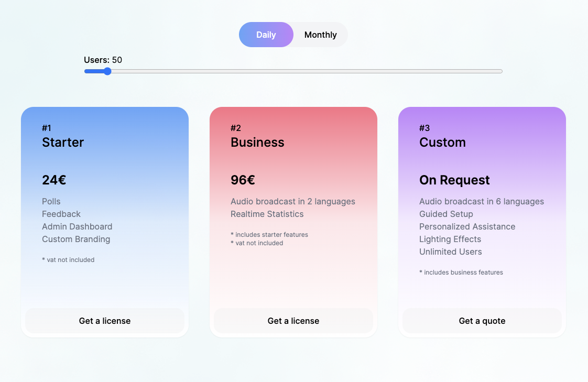Click Get a quote on Custom plan

pyautogui.click(x=482, y=321)
